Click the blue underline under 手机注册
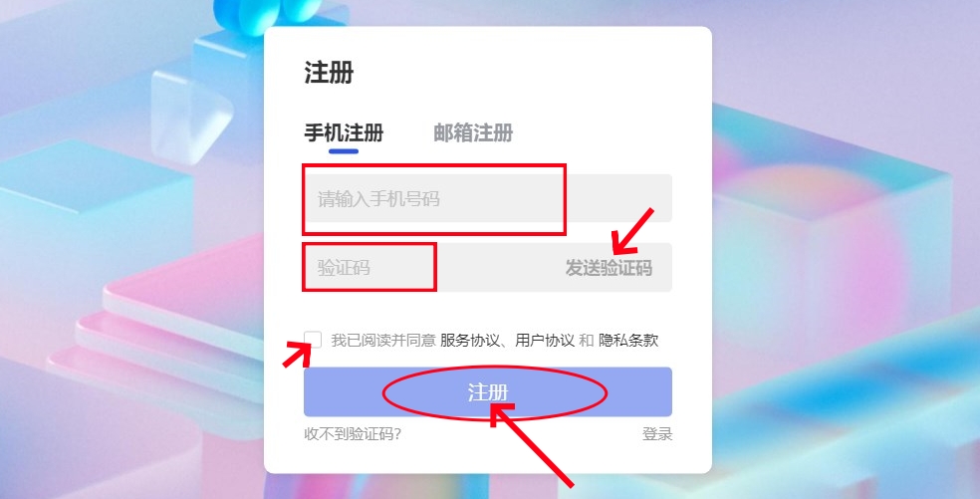 pos(344,150)
